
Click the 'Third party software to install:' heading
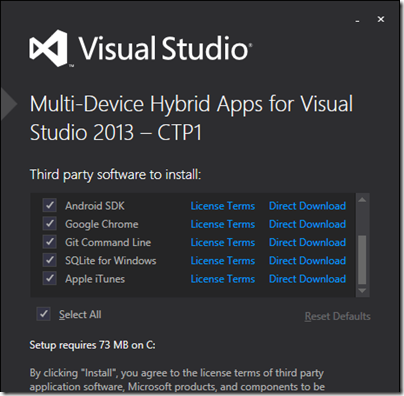pyautogui.click(x=115, y=175)
